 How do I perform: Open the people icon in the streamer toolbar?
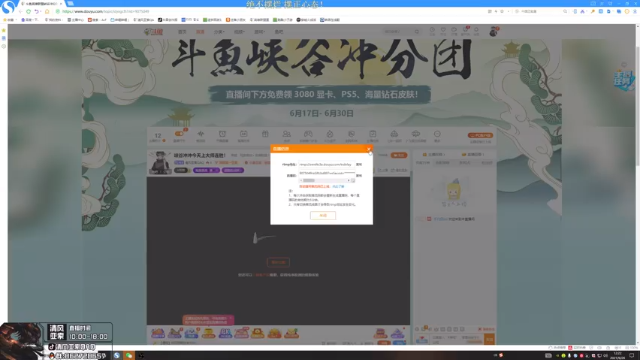coord(287,134)
